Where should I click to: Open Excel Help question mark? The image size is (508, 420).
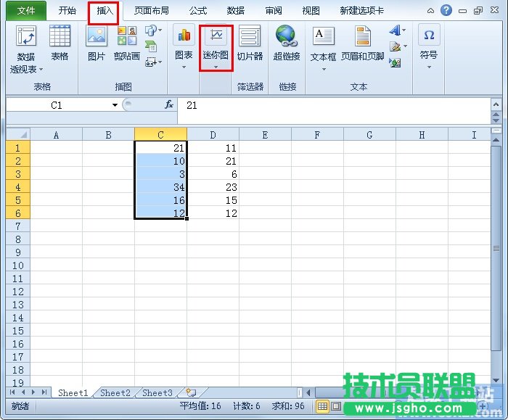tap(446, 10)
